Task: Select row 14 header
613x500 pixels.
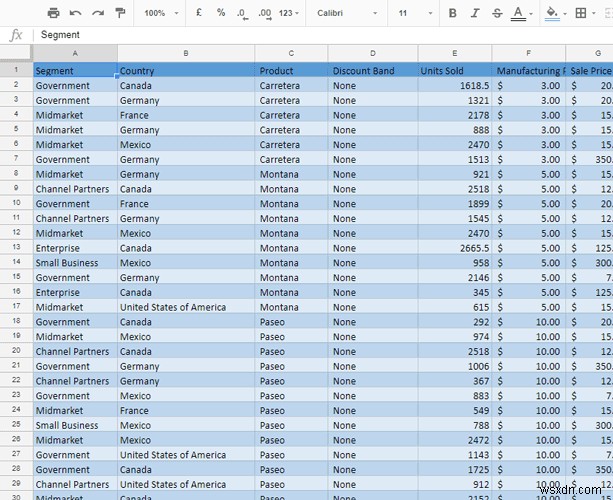Action: pos(16,262)
